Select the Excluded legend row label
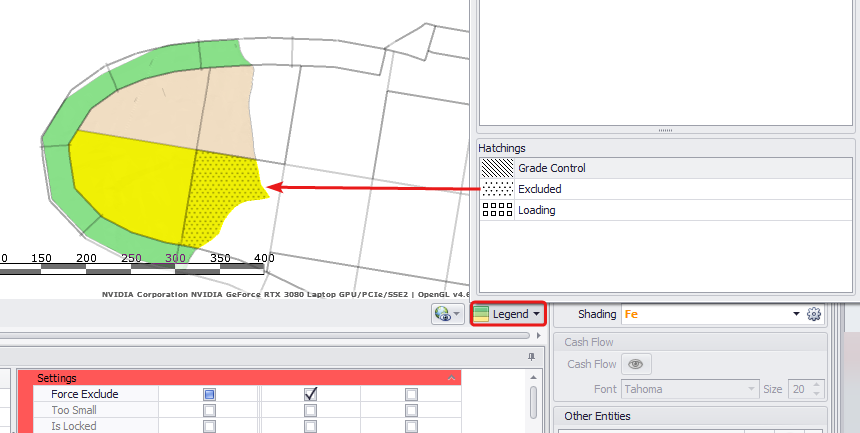Image resolution: width=860 pixels, height=433 pixels. (x=540, y=189)
